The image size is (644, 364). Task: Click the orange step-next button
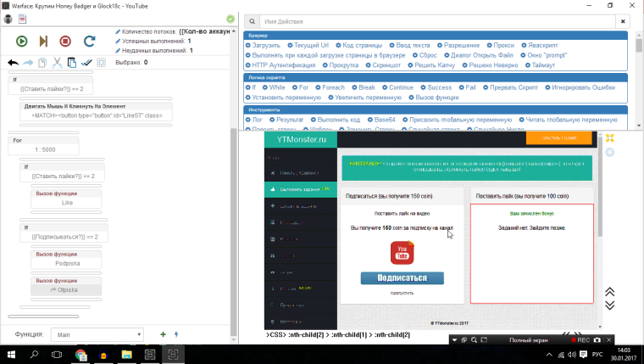(x=43, y=41)
